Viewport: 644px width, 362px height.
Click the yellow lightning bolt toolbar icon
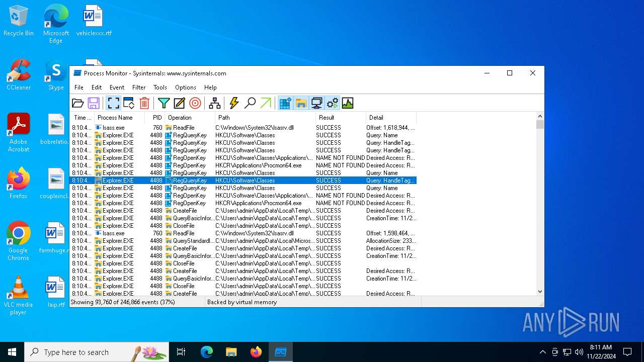[x=234, y=103]
